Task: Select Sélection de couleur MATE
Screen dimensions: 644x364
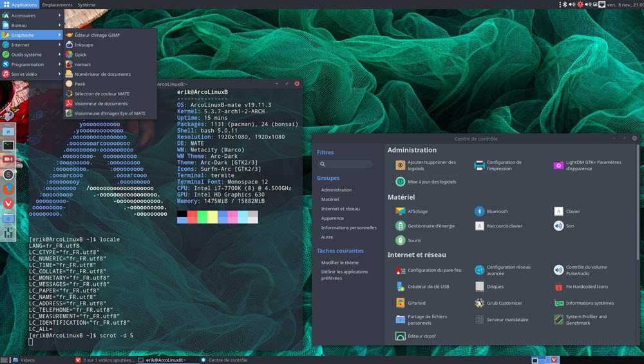Action: point(101,93)
